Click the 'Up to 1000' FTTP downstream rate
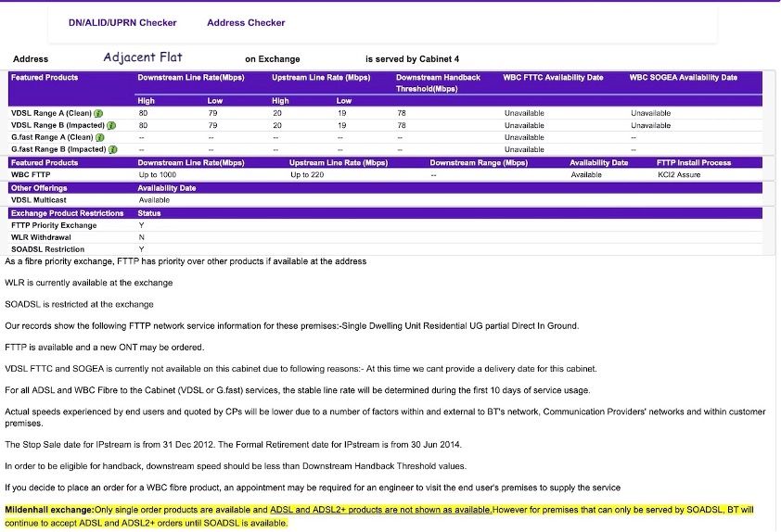The image size is (781, 532). (157, 174)
